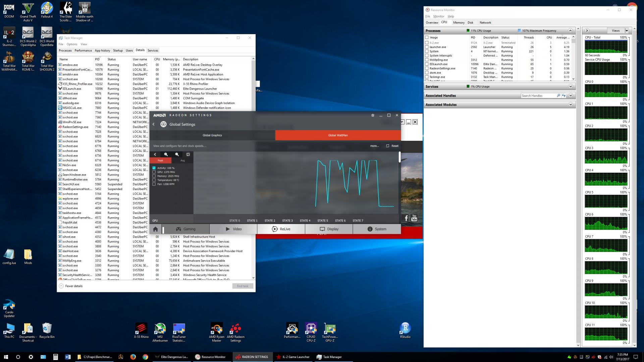This screenshot has width=644, height=362.
Task: Go back from Global Settings in Radeon
Action: coord(154,124)
